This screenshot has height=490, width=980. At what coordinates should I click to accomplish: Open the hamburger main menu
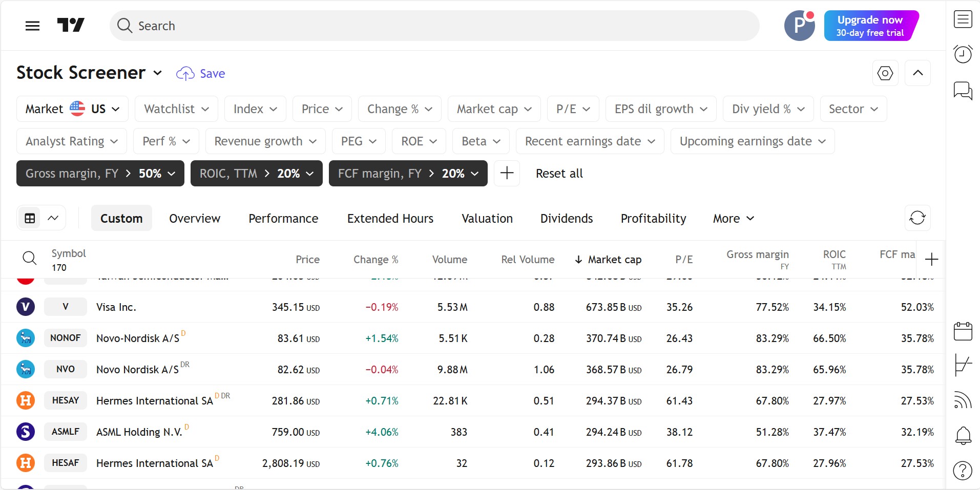tap(32, 26)
